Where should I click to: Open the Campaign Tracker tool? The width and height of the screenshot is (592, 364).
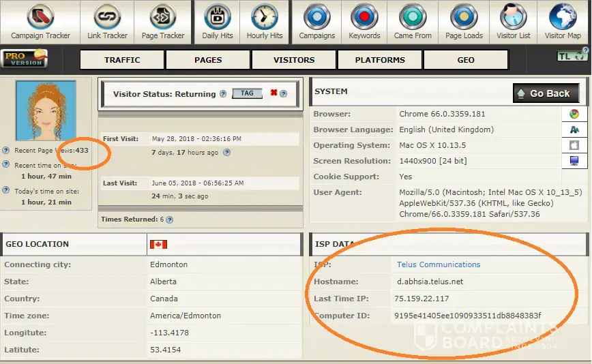tap(40, 22)
